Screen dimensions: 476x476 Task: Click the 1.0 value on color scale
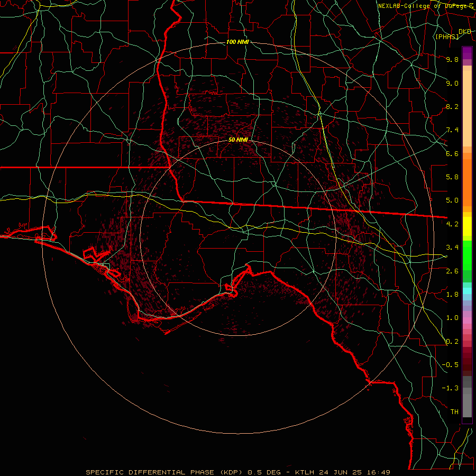452,318
